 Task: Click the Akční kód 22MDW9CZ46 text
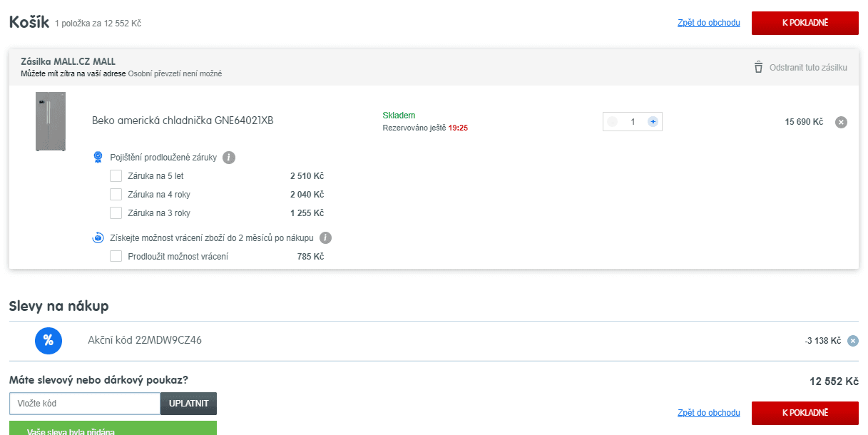tap(145, 340)
